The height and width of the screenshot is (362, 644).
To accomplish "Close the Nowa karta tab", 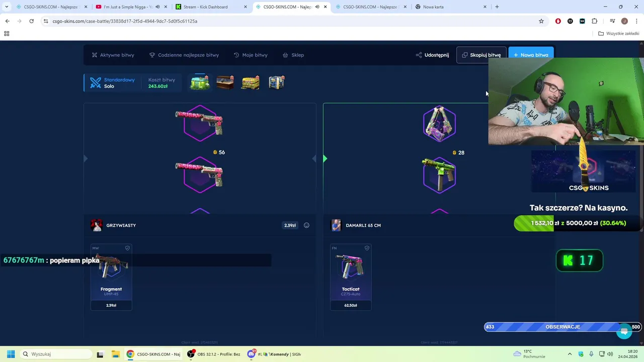I will pos(485,7).
